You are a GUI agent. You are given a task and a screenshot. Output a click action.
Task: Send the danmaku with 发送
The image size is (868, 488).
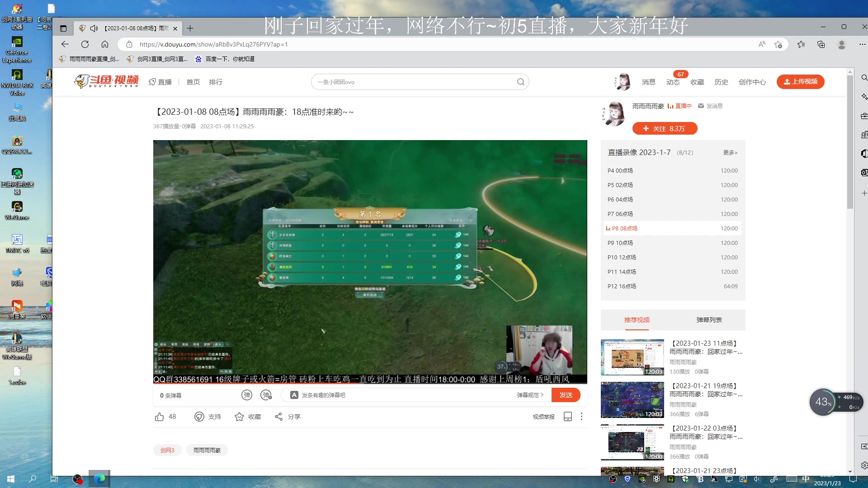566,395
